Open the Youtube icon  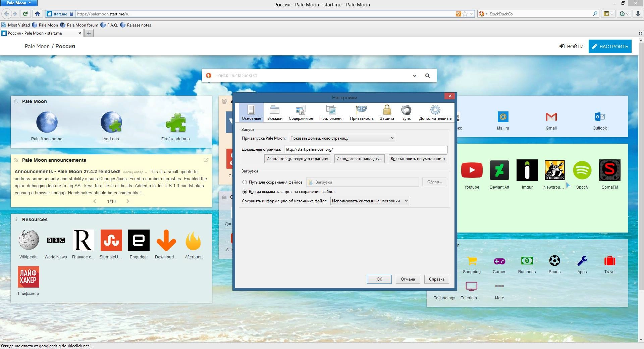[x=472, y=170]
